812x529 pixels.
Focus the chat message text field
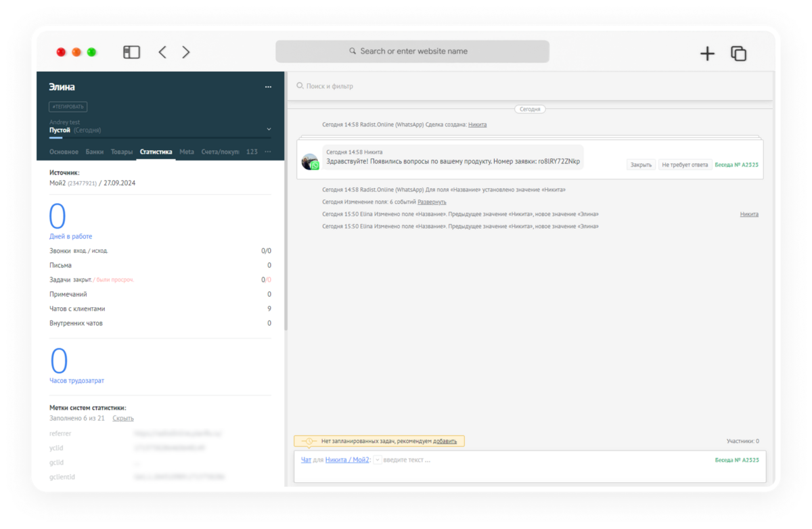point(541,460)
